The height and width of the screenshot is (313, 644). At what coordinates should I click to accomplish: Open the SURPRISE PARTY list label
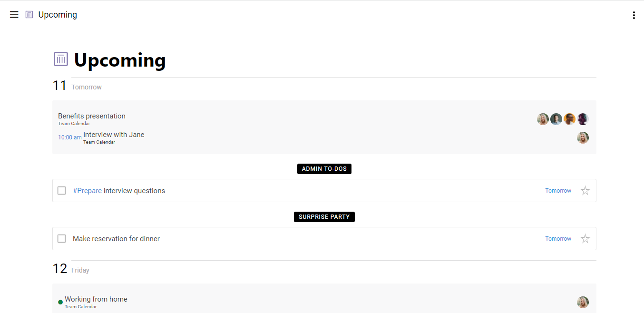pos(324,217)
